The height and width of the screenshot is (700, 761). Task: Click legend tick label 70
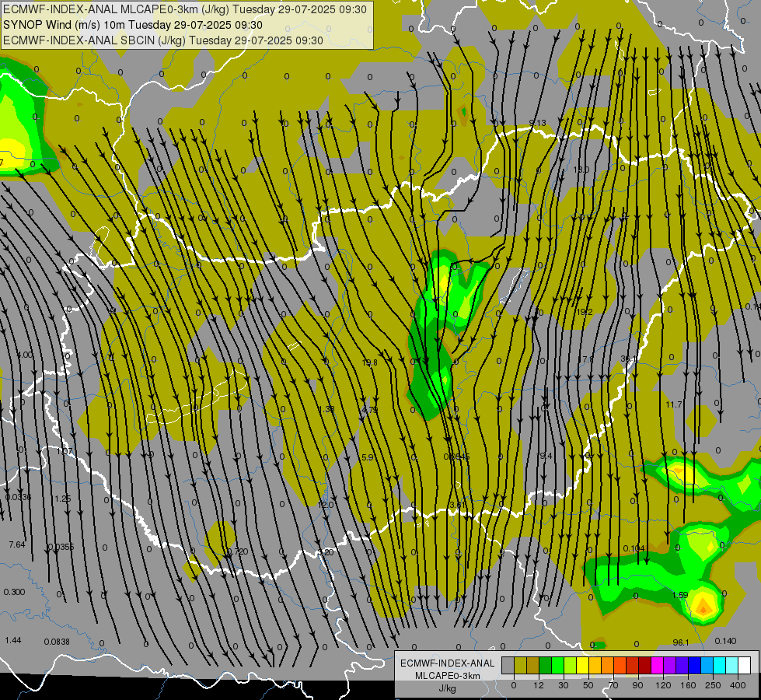point(613,685)
